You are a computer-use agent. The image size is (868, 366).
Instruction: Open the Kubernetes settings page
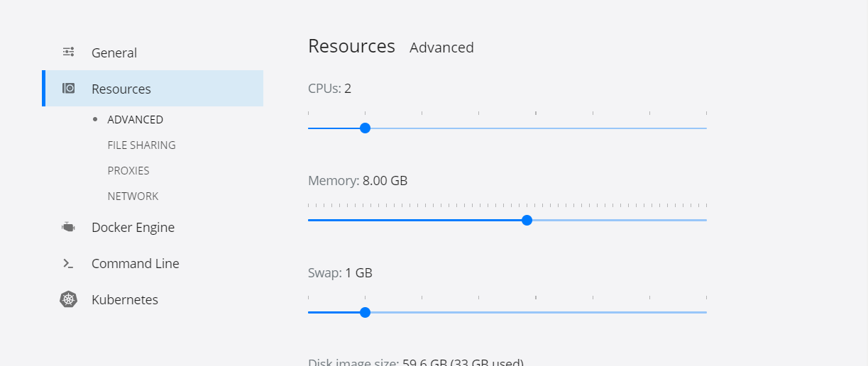[x=125, y=300]
